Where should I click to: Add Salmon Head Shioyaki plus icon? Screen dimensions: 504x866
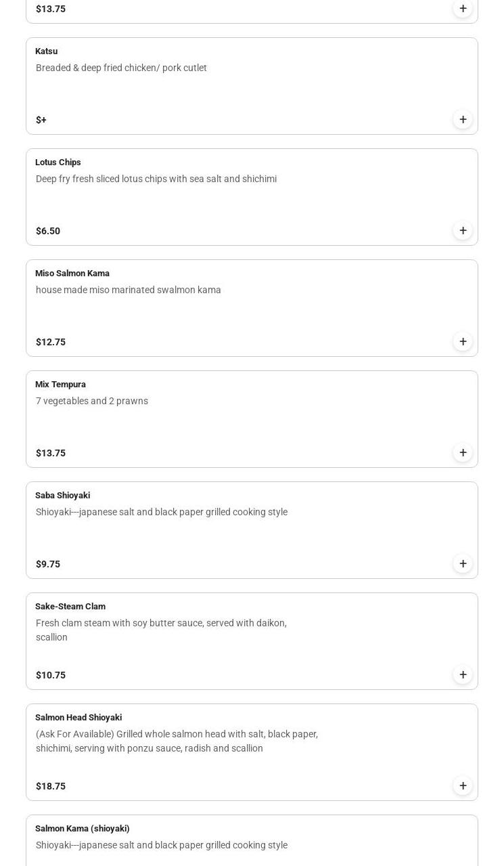(463, 786)
